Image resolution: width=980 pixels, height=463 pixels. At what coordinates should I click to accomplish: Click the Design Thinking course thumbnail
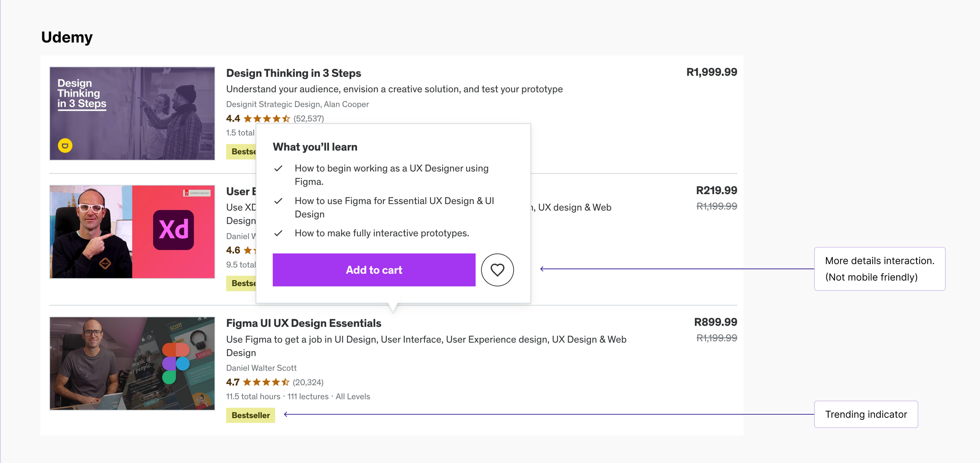point(132,113)
